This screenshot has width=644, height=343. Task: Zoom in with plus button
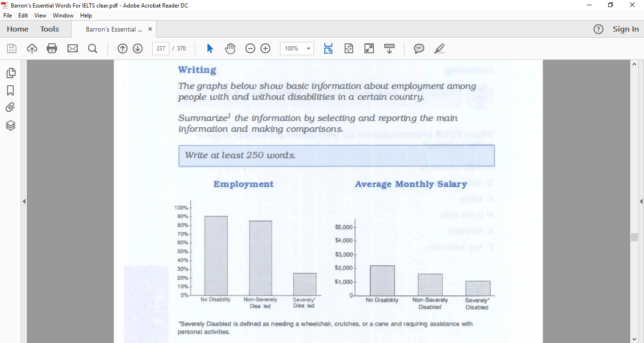265,49
